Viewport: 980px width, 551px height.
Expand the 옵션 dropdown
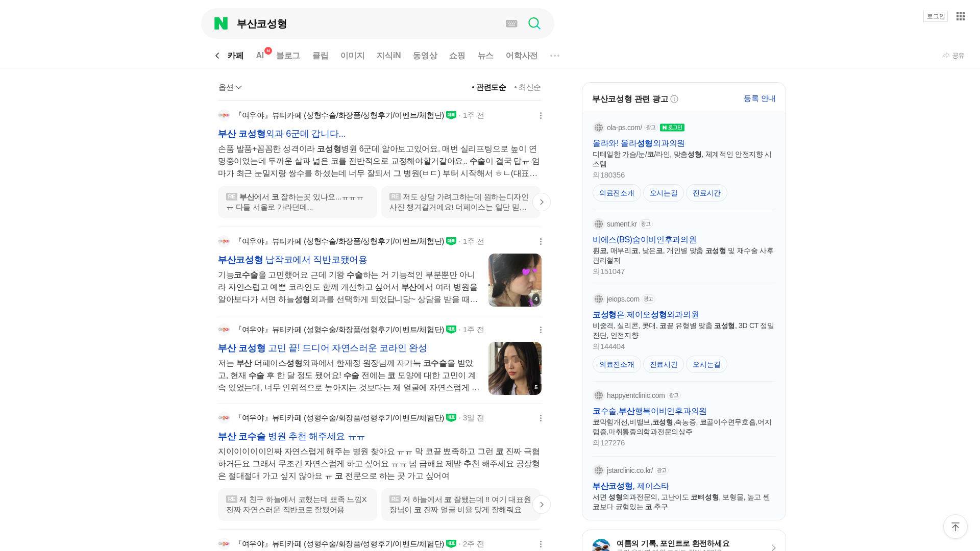coord(230,88)
